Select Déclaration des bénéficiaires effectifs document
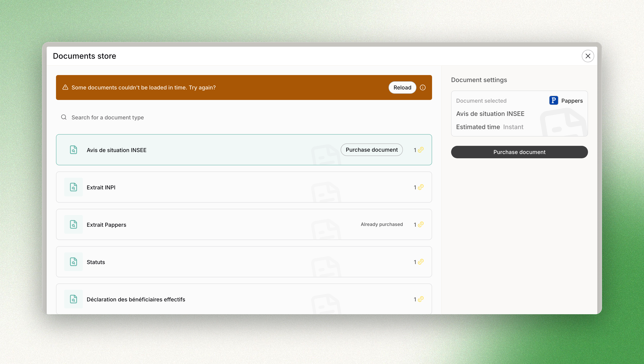The height and width of the screenshot is (364, 644). pyautogui.click(x=244, y=299)
